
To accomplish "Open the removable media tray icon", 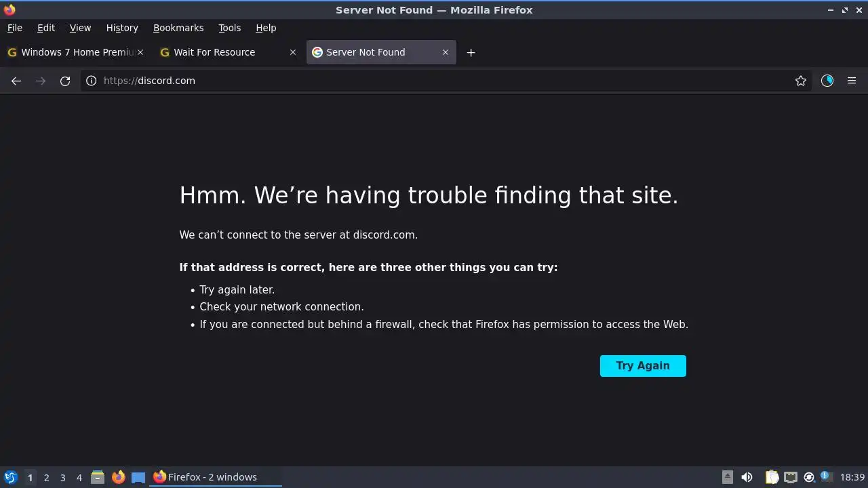I will (727, 477).
